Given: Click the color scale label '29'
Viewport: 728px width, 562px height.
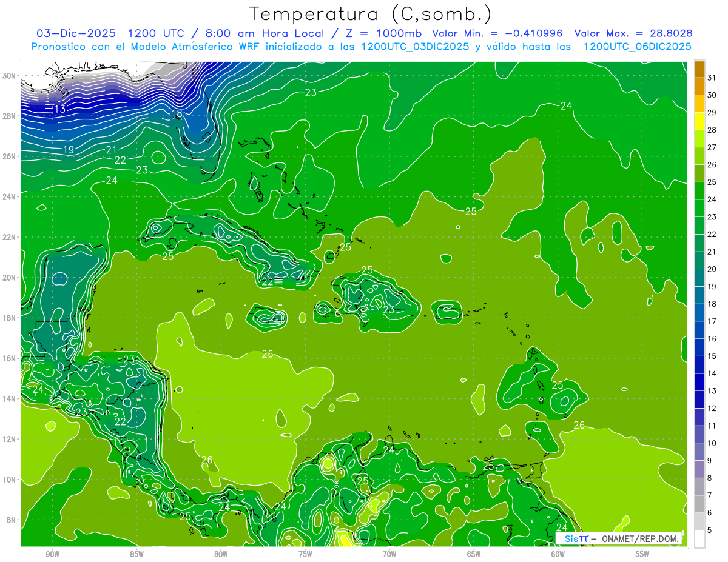Looking at the screenshot, I should (712, 112).
